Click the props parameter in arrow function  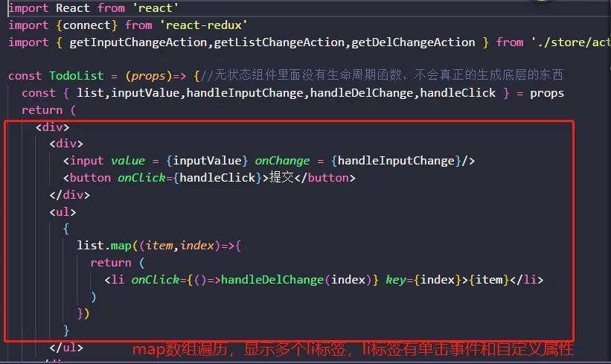148,76
